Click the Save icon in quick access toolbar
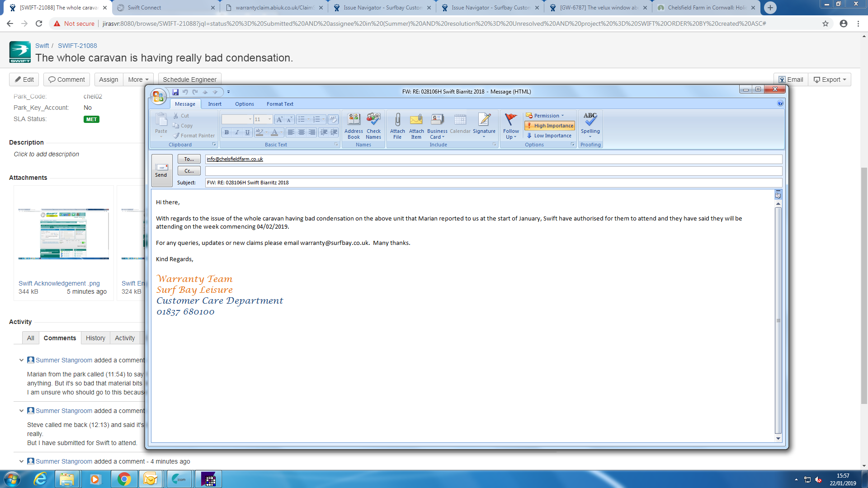The width and height of the screenshot is (868, 488). 175,92
